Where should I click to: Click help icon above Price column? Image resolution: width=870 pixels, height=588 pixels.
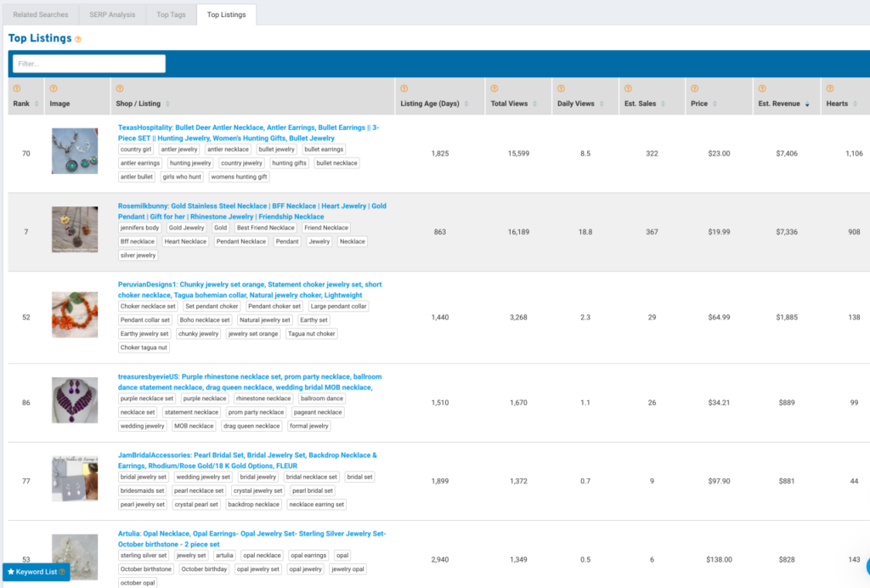[x=694, y=89]
